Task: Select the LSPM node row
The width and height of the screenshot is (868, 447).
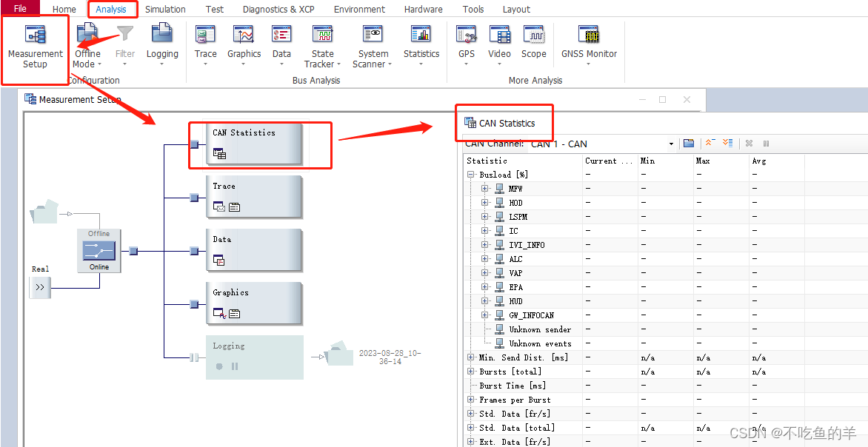Action: (518, 217)
